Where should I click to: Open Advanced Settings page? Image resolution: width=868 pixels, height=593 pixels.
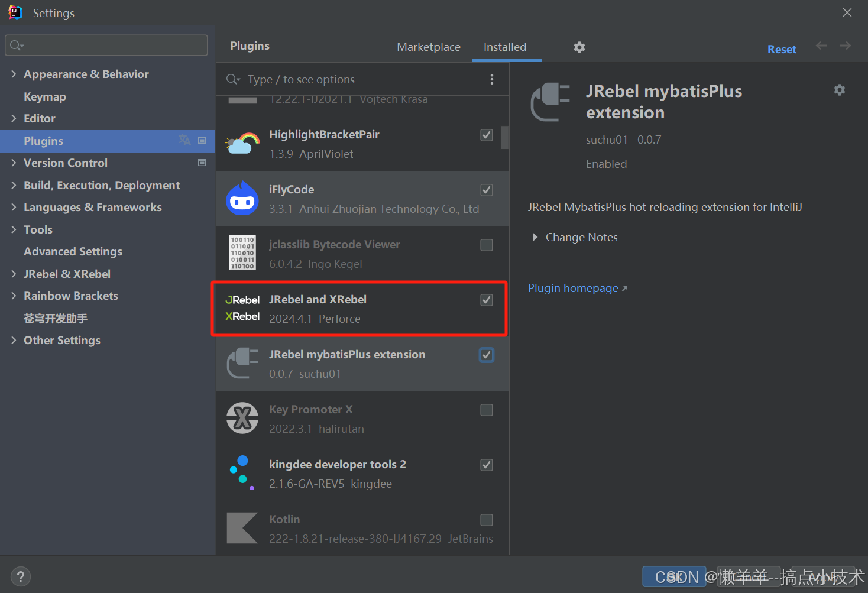pyautogui.click(x=73, y=251)
